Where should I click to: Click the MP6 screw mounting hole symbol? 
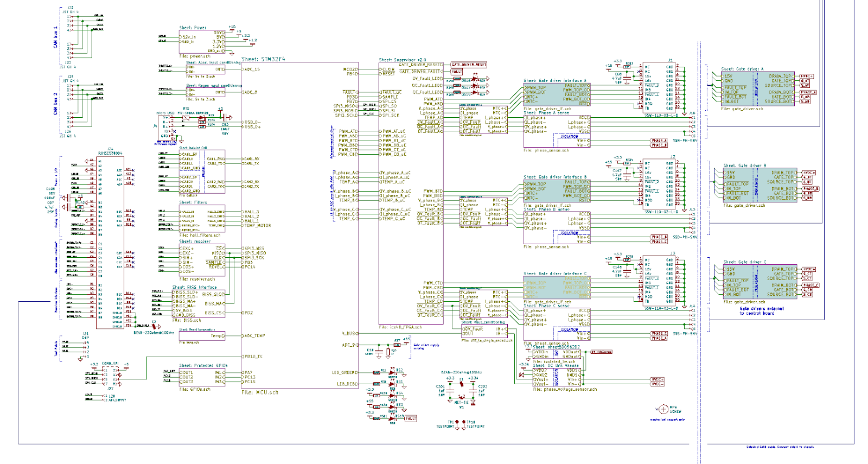click(663, 409)
